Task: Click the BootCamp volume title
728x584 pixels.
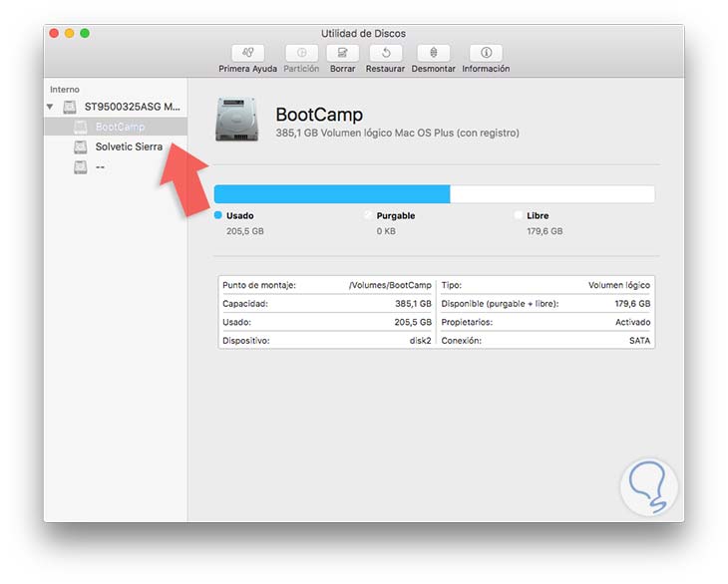Action: click(319, 115)
